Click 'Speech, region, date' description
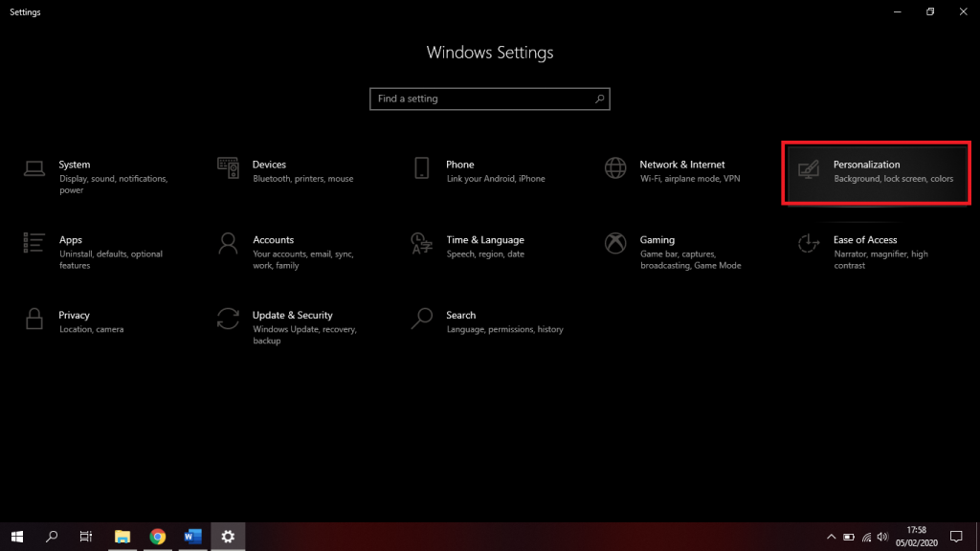980x551 pixels. pos(485,254)
